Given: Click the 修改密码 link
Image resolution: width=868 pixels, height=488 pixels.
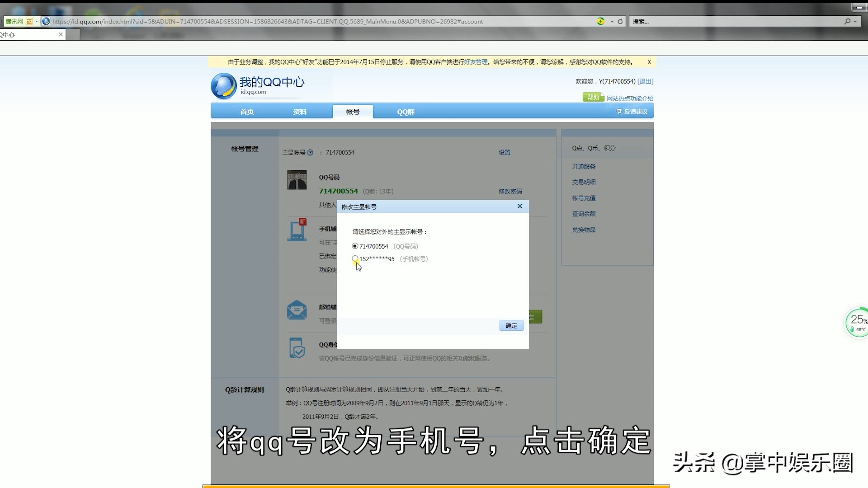Looking at the screenshot, I should 510,191.
